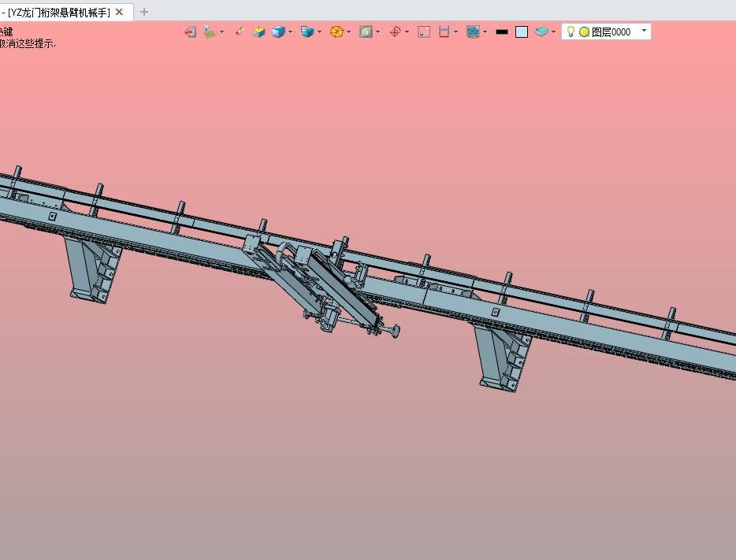736x560 pixels.
Task: Toggle the stacked layers icon
Action: (x=541, y=32)
